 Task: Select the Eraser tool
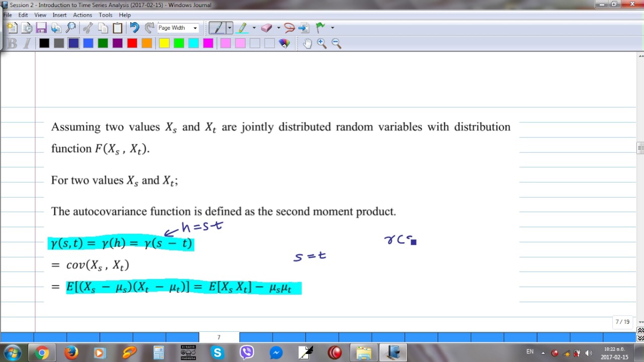click(267, 28)
